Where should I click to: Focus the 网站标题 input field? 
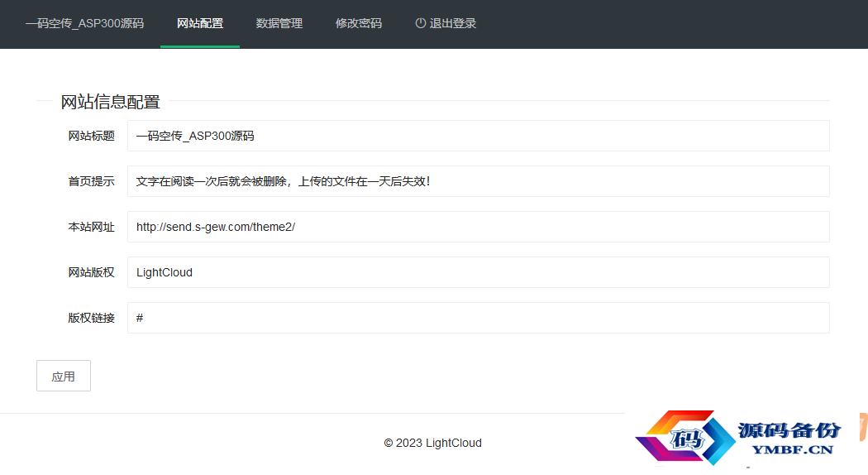(479, 136)
